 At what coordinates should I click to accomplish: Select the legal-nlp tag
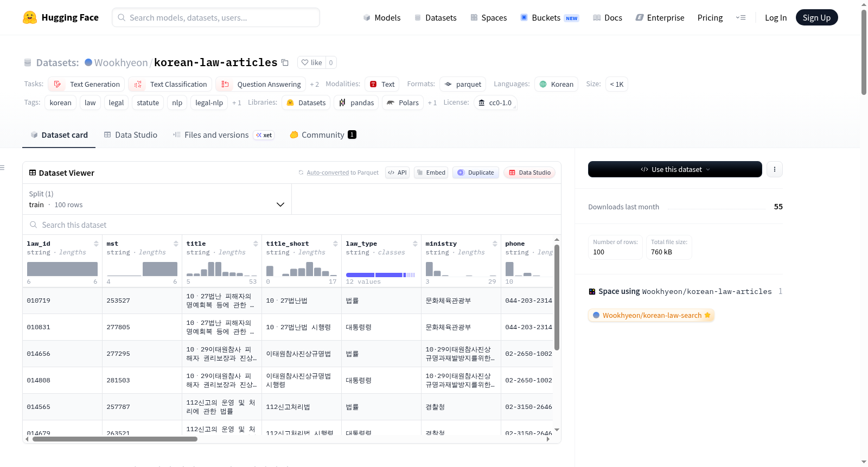click(x=209, y=103)
